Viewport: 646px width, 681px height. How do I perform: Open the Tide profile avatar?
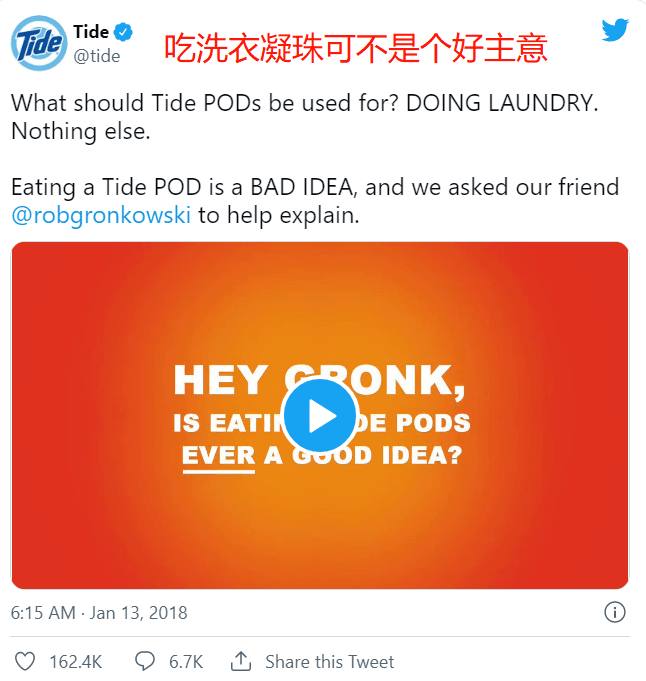click(x=39, y=43)
